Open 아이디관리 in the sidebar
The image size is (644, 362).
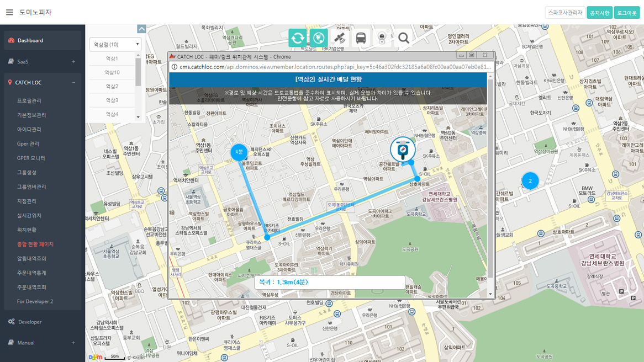pos(29,129)
